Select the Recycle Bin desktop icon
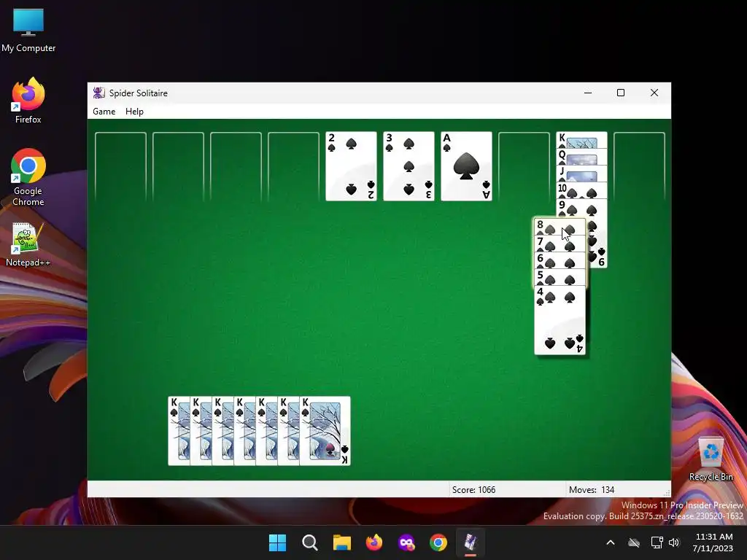Screen dimensions: 747x560 click(711, 459)
